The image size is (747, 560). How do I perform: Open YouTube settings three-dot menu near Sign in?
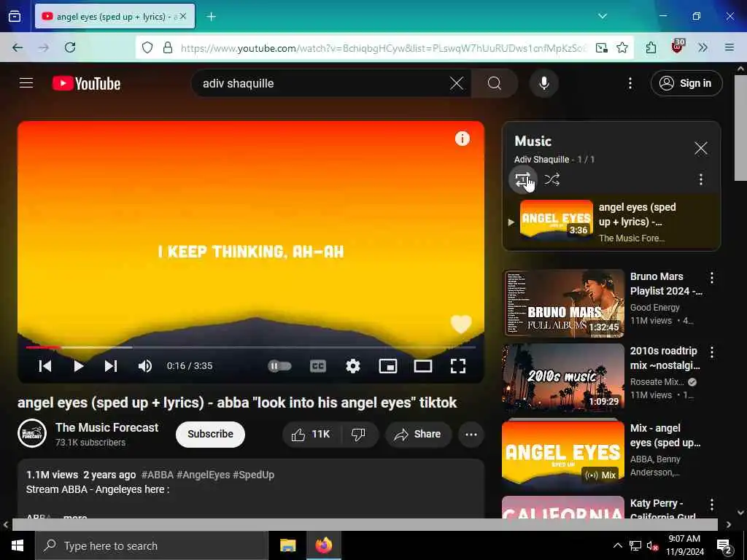coord(630,83)
